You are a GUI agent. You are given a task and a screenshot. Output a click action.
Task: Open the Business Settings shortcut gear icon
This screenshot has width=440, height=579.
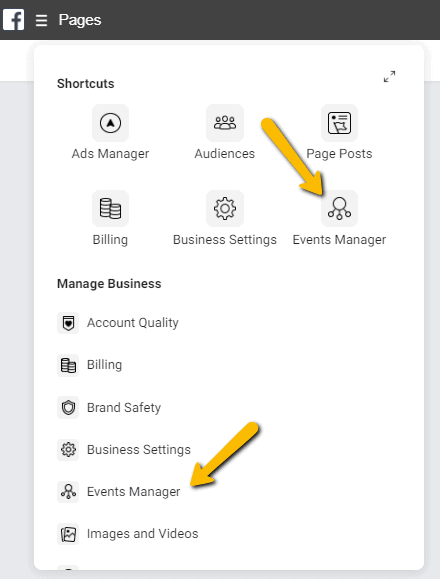click(225, 209)
